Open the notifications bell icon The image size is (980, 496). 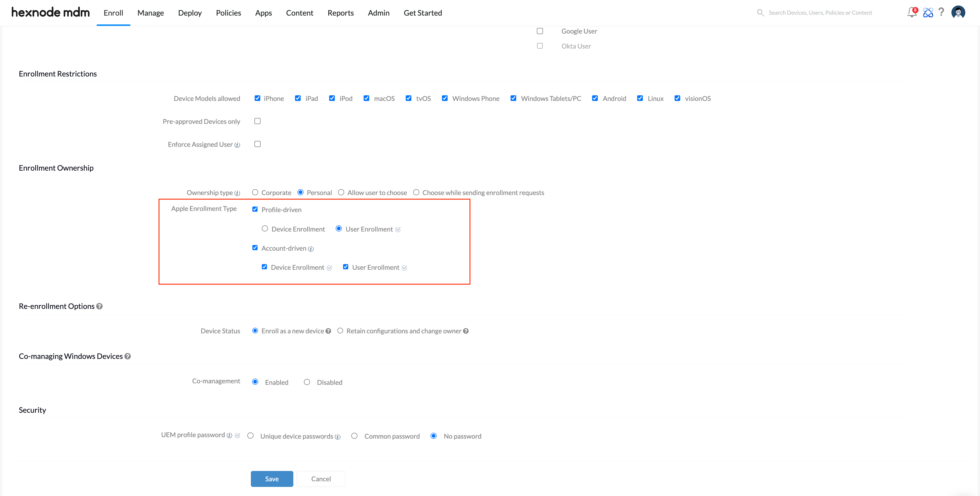pos(911,13)
